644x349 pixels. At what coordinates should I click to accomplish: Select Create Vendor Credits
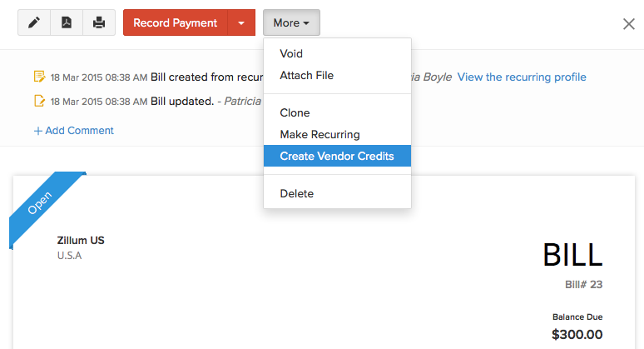(x=337, y=156)
